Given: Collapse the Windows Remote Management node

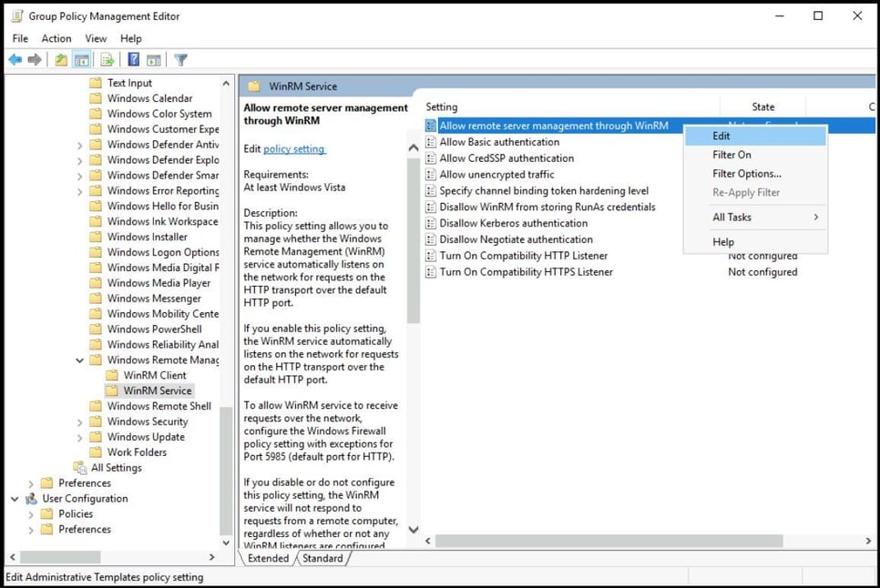Looking at the screenshot, I should 80,360.
